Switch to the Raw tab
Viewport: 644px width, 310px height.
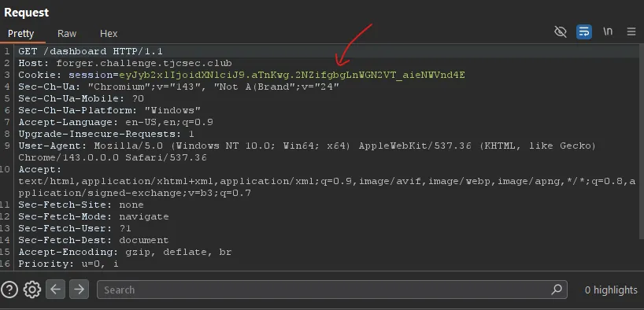(67, 34)
